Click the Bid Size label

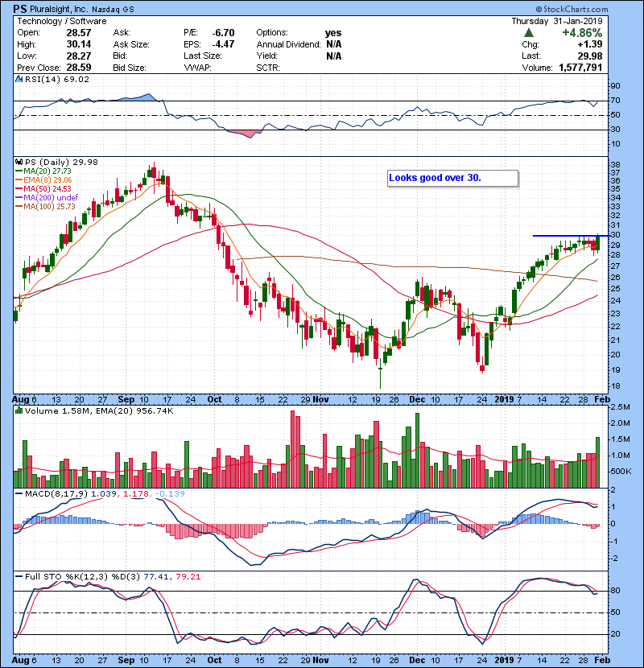(x=130, y=68)
